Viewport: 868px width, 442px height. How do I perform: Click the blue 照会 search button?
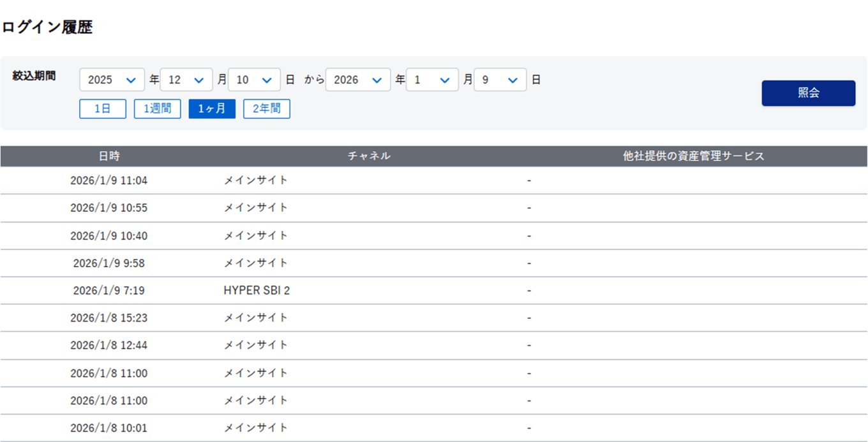pos(808,92)
